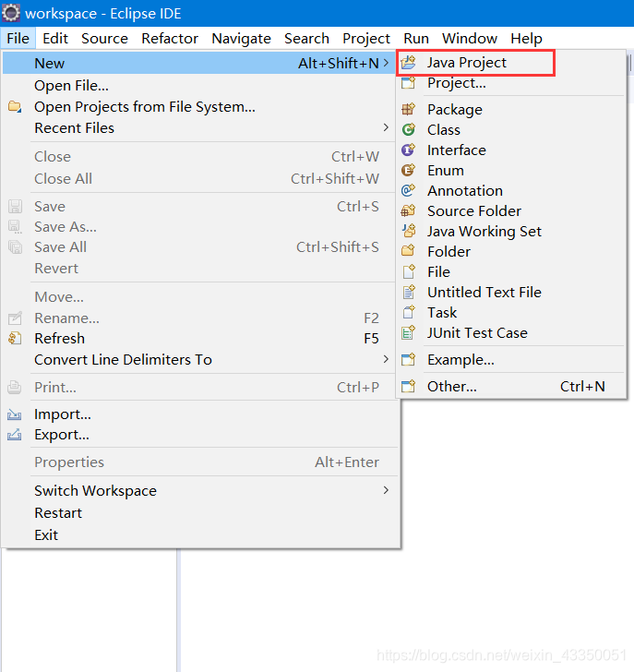Click the Open Projects from File System folder icon
Screen dimensions: 634x672
15,106
